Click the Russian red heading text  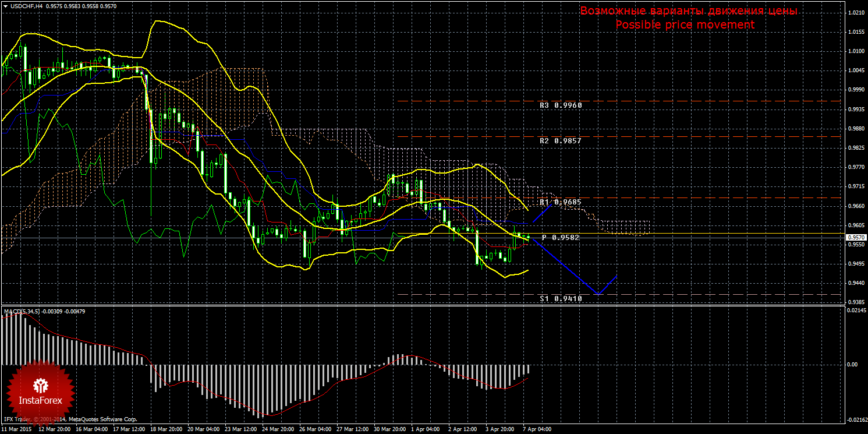(x=689, y=12)
